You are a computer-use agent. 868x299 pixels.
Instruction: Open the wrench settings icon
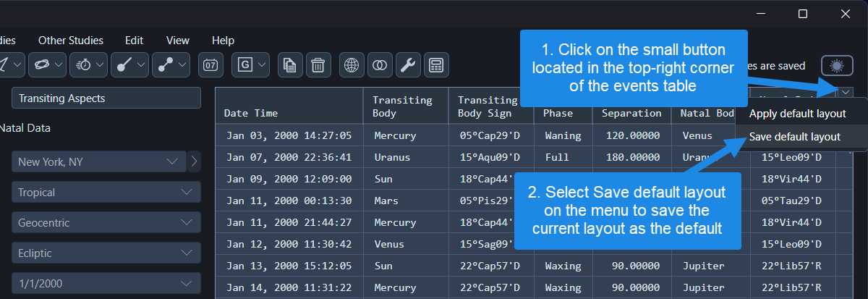tap(407, 64)
